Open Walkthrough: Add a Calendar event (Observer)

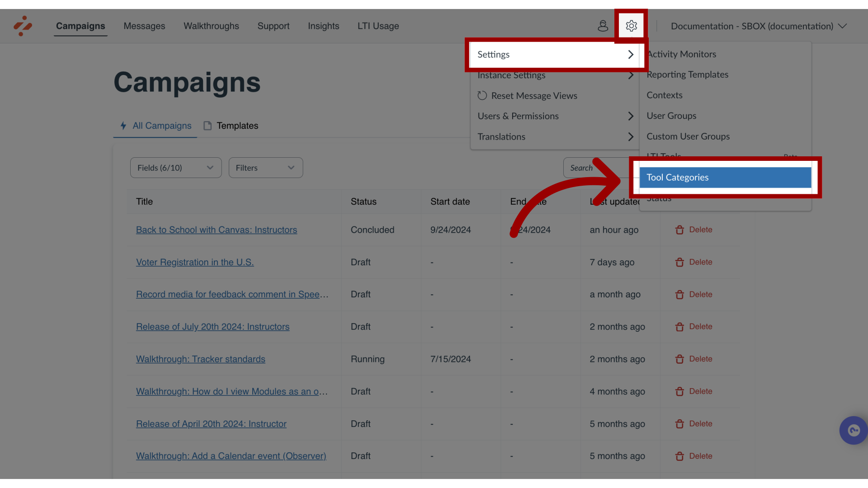[231, 456]
